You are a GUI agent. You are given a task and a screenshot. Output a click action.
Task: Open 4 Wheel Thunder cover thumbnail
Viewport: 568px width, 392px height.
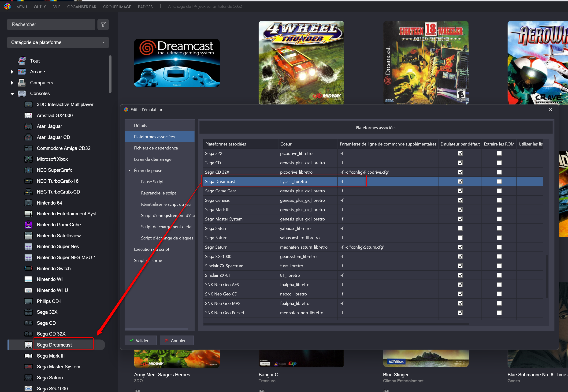[x=301, y=62]
